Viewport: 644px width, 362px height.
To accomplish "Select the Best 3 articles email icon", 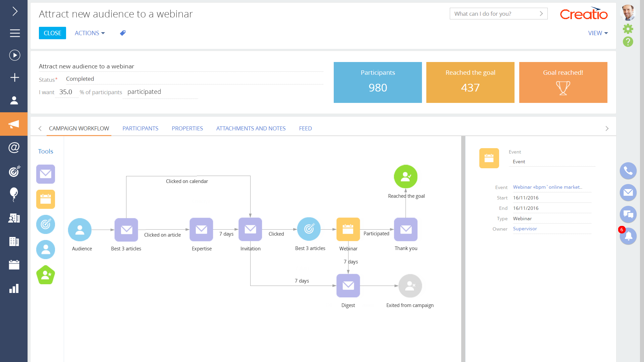I will (x=126, y=229).
